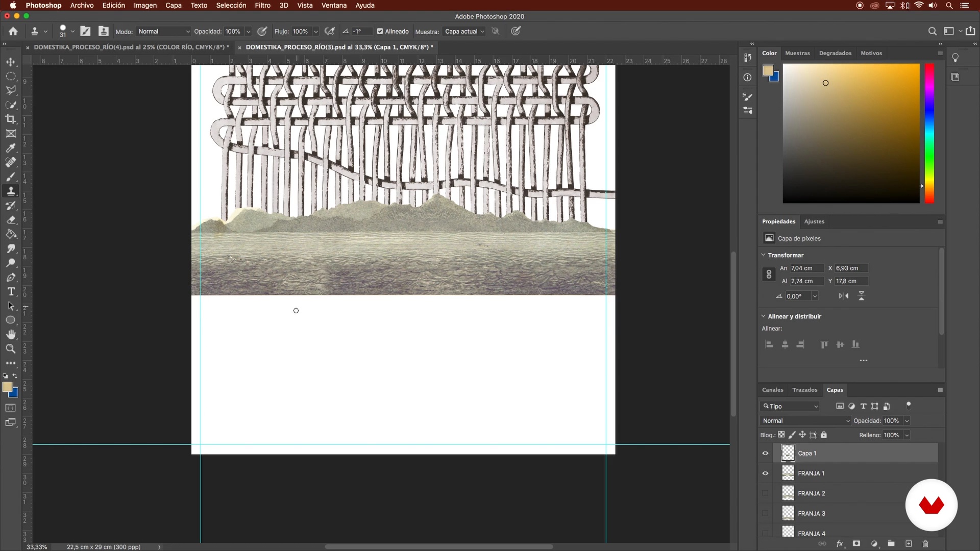
Task: Select the Pen tool
Action: (11, 278)
